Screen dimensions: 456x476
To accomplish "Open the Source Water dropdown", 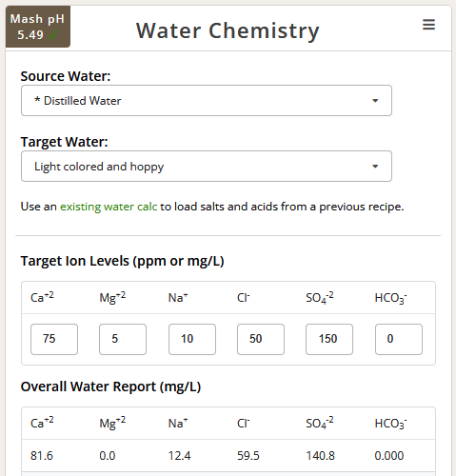I will [207, 100].
